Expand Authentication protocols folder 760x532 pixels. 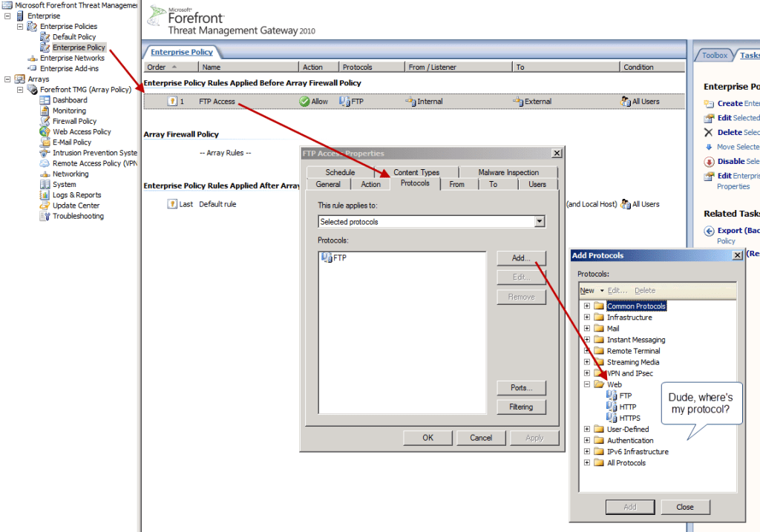click(x=587, y=441)
